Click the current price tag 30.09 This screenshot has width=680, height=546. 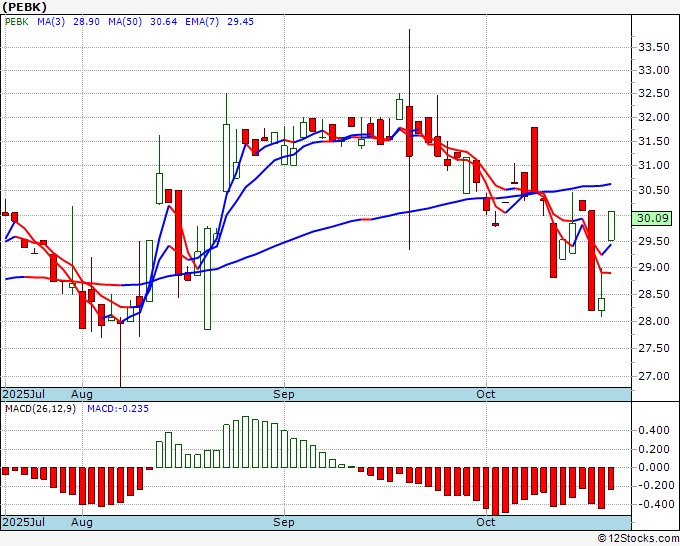point(652,218)
